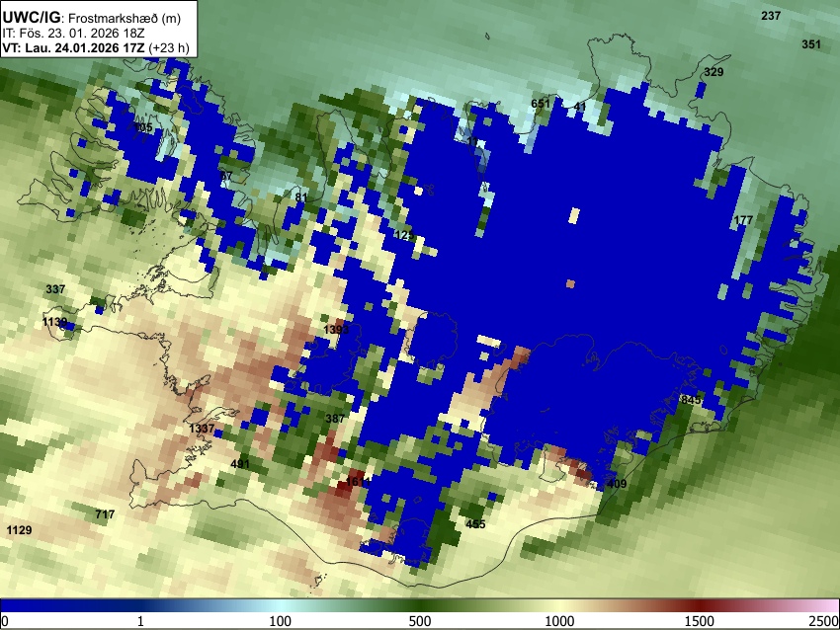The image size is (840, 630).
Task: Click the legend label 1000
Action: point(559,621)
